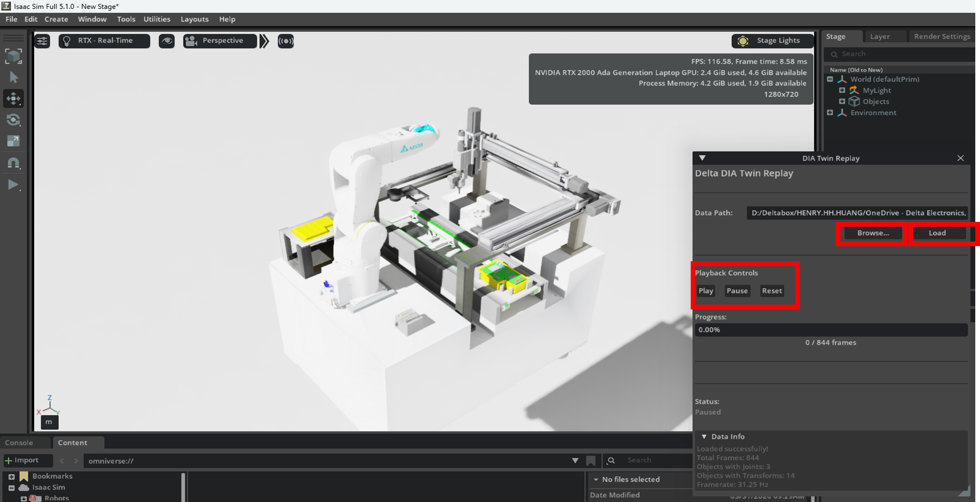The image size is (980, 502).
Task: Open viewport settings sliders icon
Action: tap(42, 41)
